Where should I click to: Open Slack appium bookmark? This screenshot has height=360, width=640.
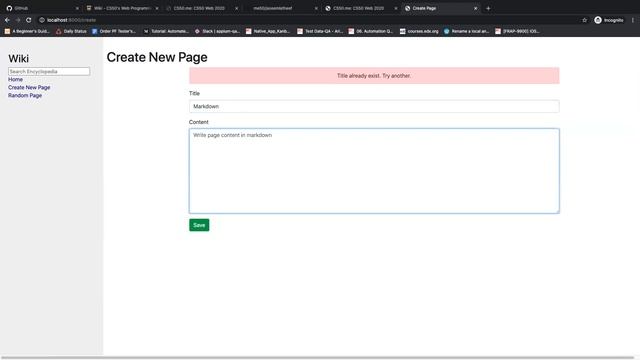click(x=218, y=31)
